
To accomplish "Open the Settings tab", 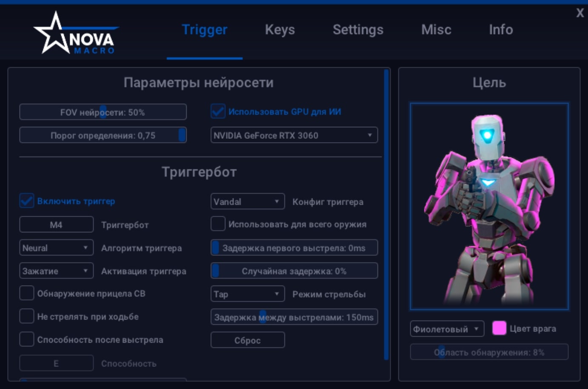I will [358, 30].
